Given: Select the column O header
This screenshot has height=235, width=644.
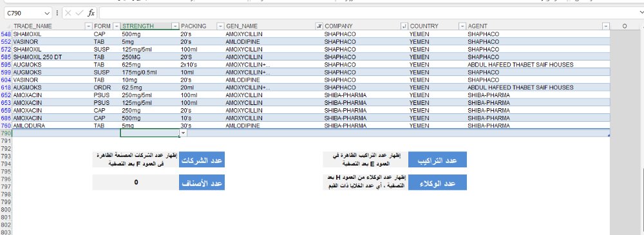Looking at the screenshot, I should pos(624,26).
